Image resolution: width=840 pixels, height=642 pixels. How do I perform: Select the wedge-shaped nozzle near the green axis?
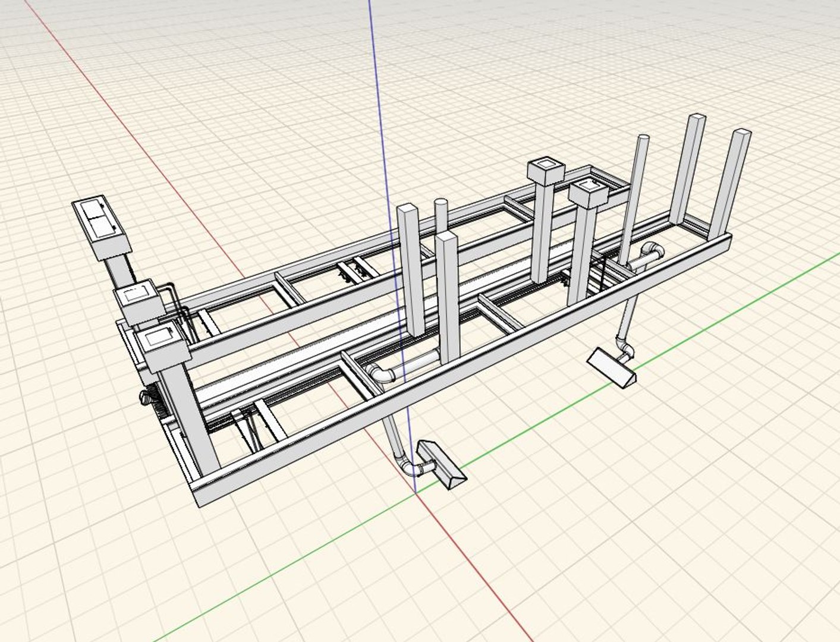(x=612, y=368)
